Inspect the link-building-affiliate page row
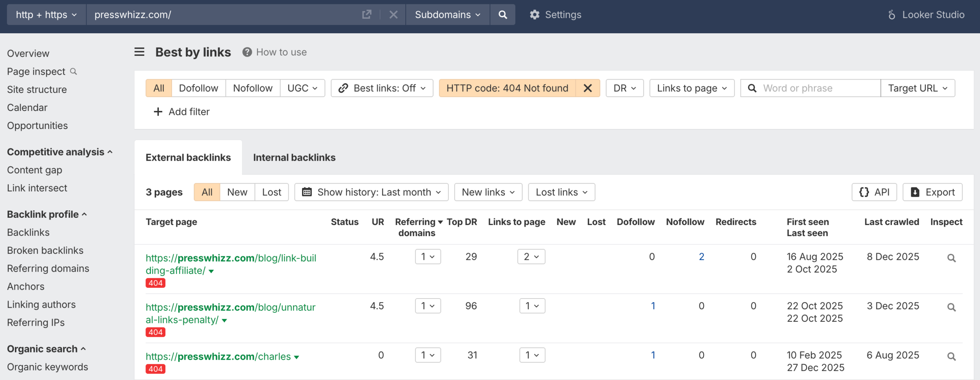 pos(951,258)
